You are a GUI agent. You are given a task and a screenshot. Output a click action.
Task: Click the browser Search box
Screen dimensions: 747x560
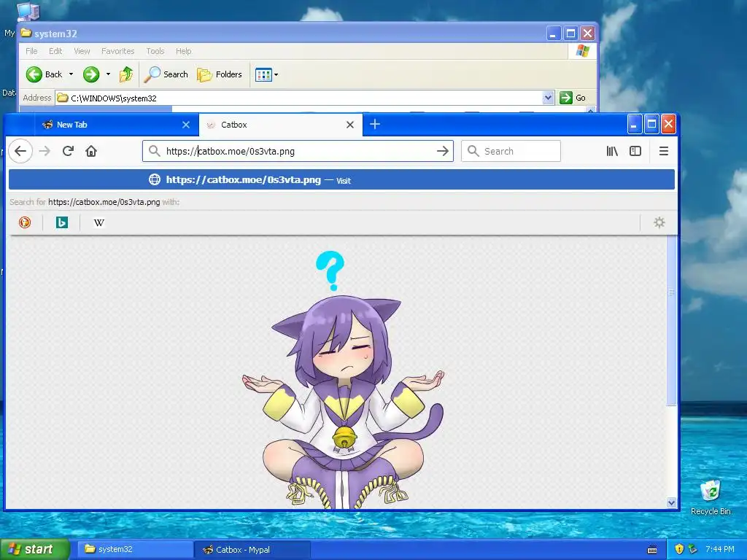pos(511,151)
